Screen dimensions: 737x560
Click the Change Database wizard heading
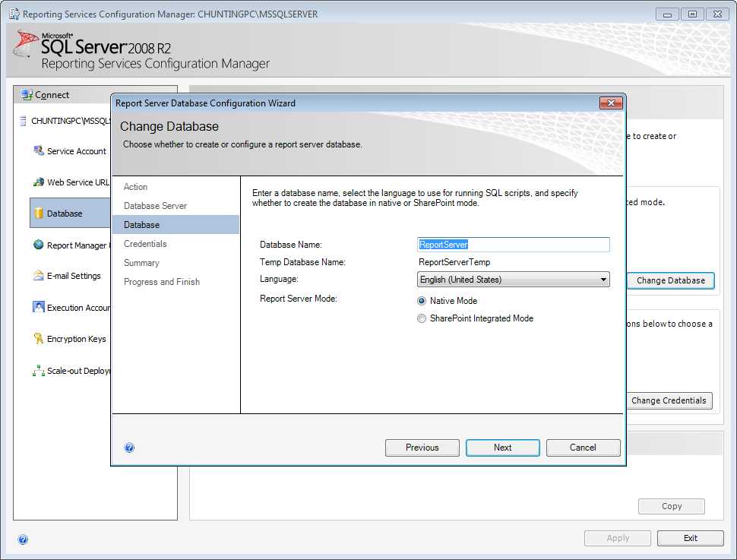click(x=169, y=126)
